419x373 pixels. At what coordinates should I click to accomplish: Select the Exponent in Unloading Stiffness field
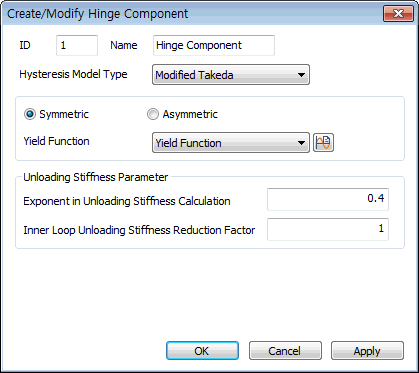[x=328, y=199]
